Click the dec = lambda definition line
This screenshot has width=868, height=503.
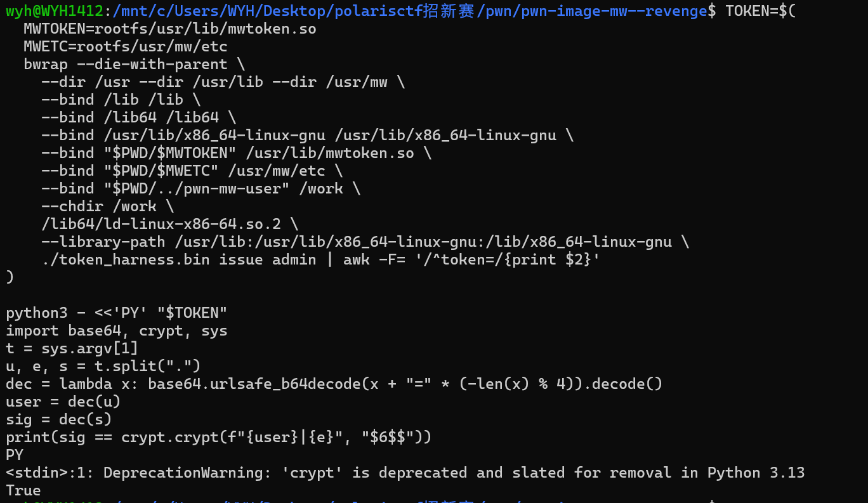[334, 384]
